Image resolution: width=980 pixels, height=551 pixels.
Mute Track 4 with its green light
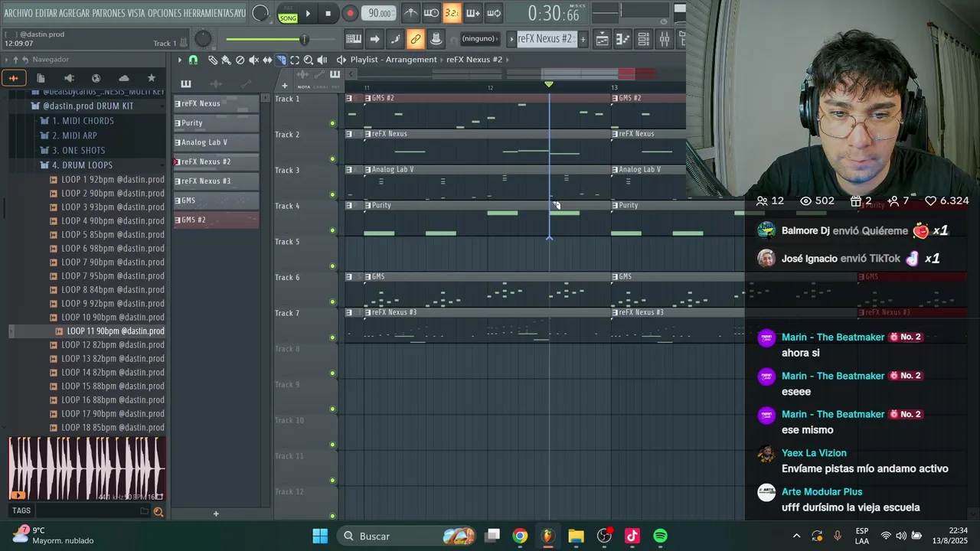tap(332, 230)
